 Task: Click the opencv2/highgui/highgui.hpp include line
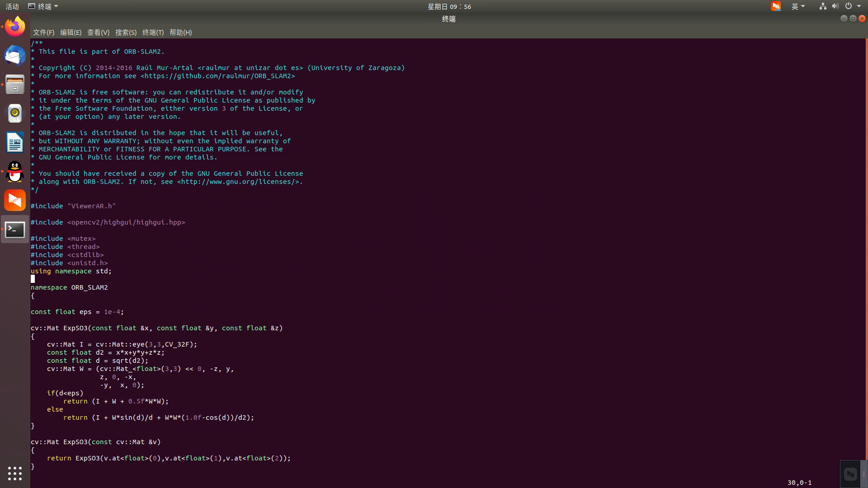108,222
